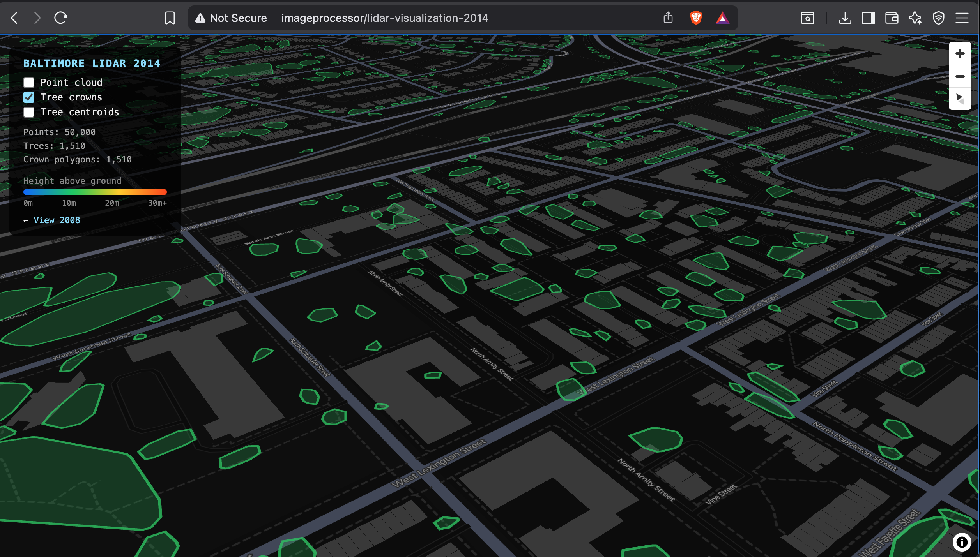Open the Brave Wallet icon
Viewport: 980px width, 557px height.
[x=892, y=18]
